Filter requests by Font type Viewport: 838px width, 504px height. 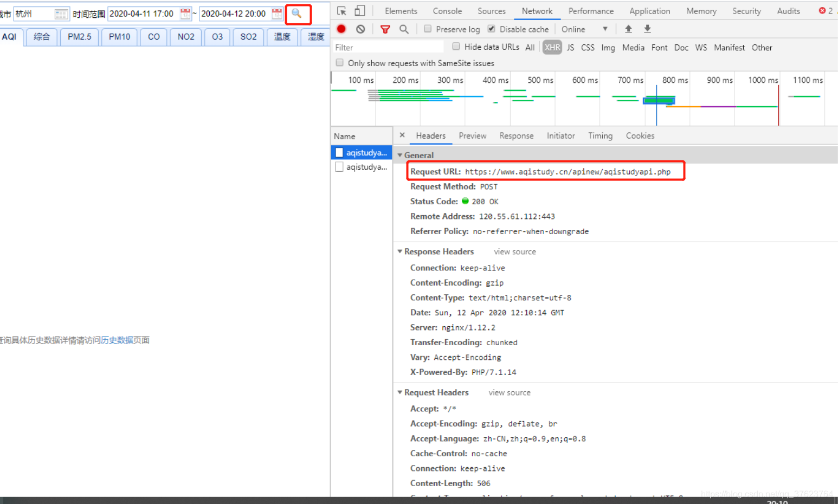(659, 48)
